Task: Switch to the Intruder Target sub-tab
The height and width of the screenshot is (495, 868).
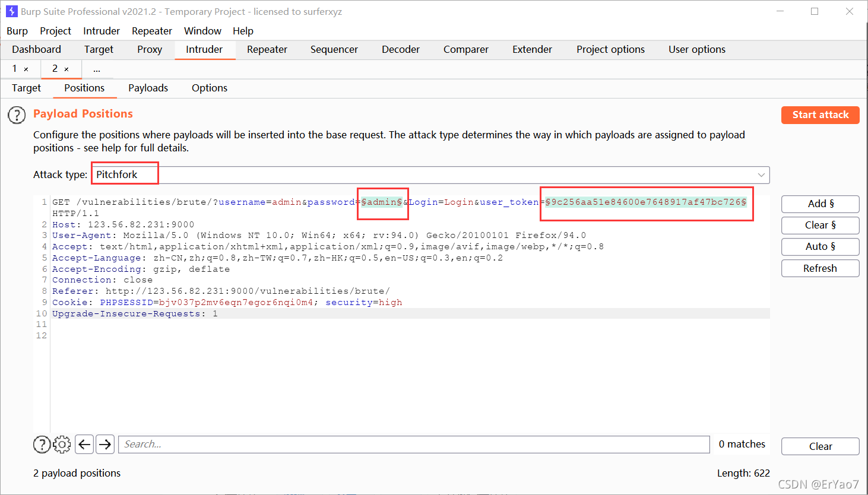Action: coord(27,88)
